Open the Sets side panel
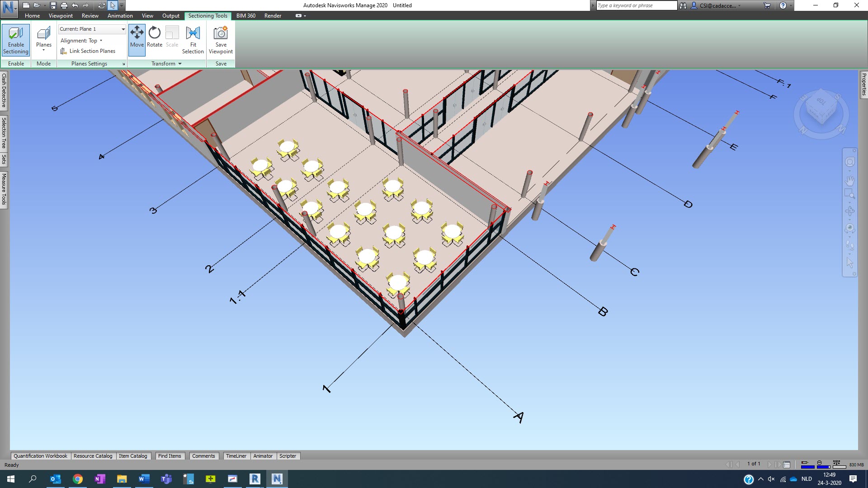Viewport: 868px width, 488px height. [x=4, y=159]
